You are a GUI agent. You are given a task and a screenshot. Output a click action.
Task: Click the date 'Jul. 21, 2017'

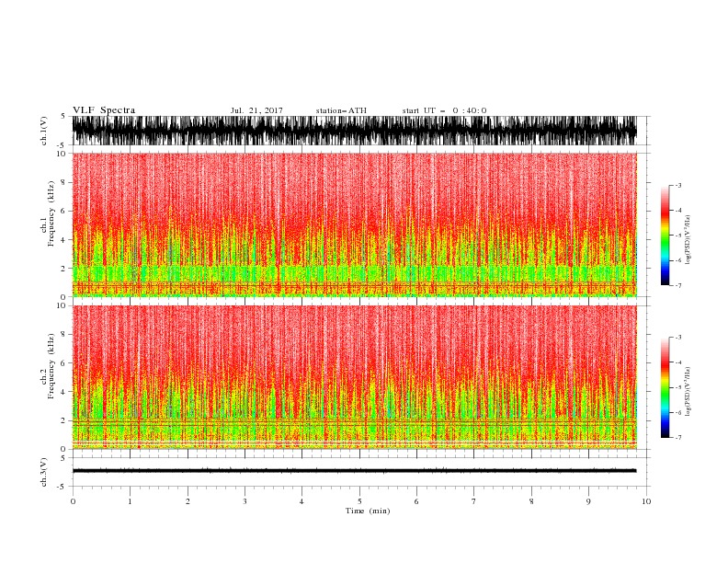click(x=256, y=110)
